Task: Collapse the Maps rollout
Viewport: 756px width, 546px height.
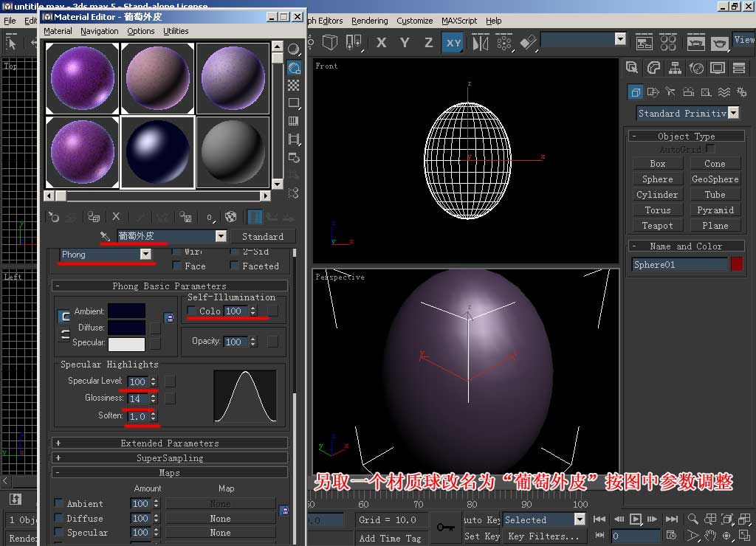Action: point(170,473)
